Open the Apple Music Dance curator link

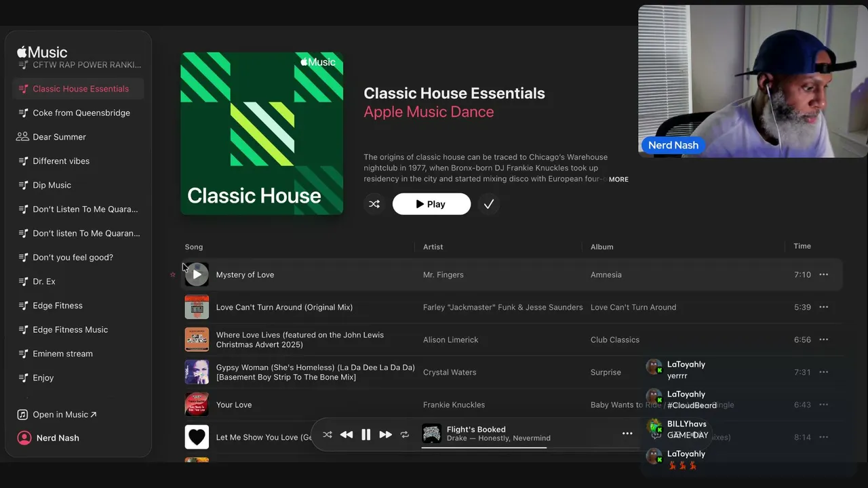(429, 112)
